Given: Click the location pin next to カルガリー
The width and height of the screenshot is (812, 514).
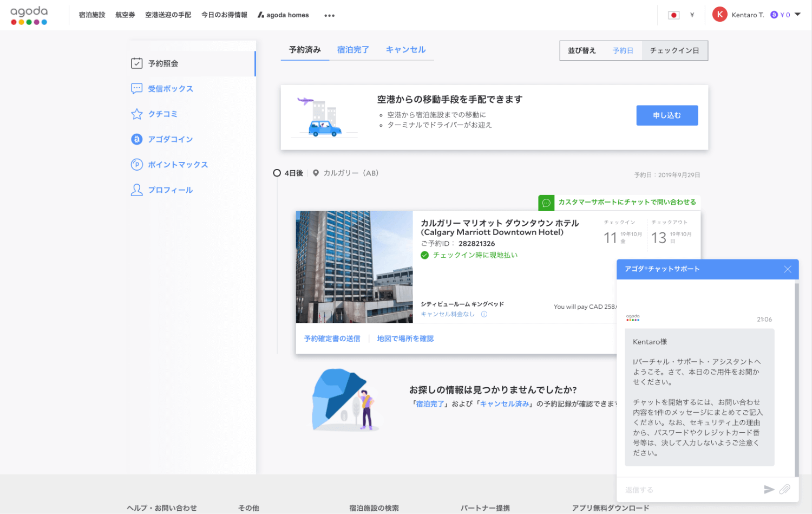Looking at the screenshot, I should pyautogui.click(x=316, y=173).
